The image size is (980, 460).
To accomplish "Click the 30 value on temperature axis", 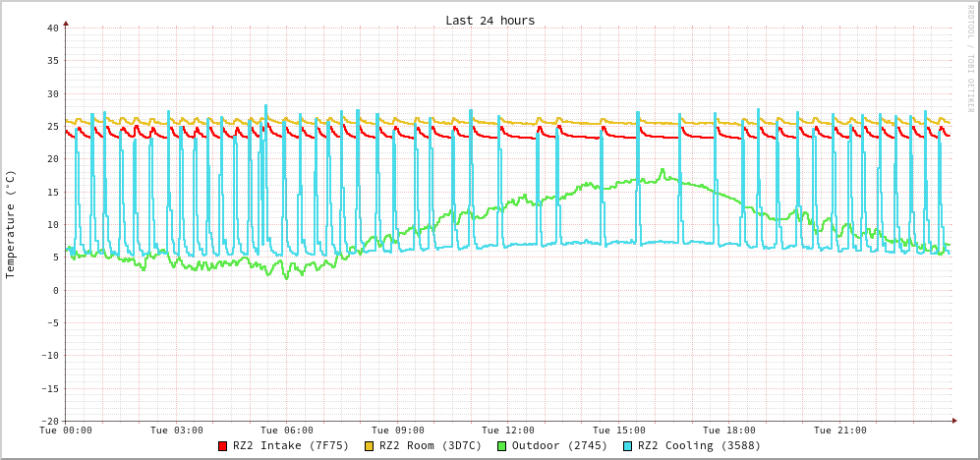I will click(x=52, y=93).
